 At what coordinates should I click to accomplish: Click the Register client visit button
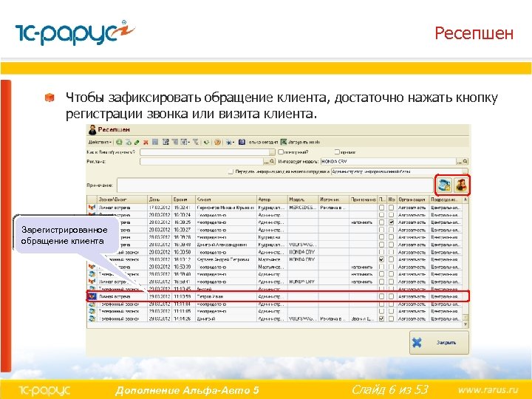[x=461, y=185]
